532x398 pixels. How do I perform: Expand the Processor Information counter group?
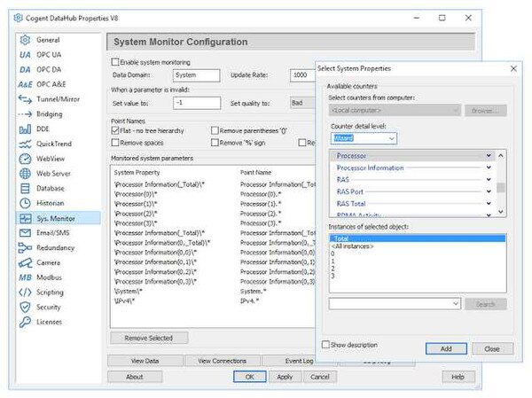tap(489, 168)
